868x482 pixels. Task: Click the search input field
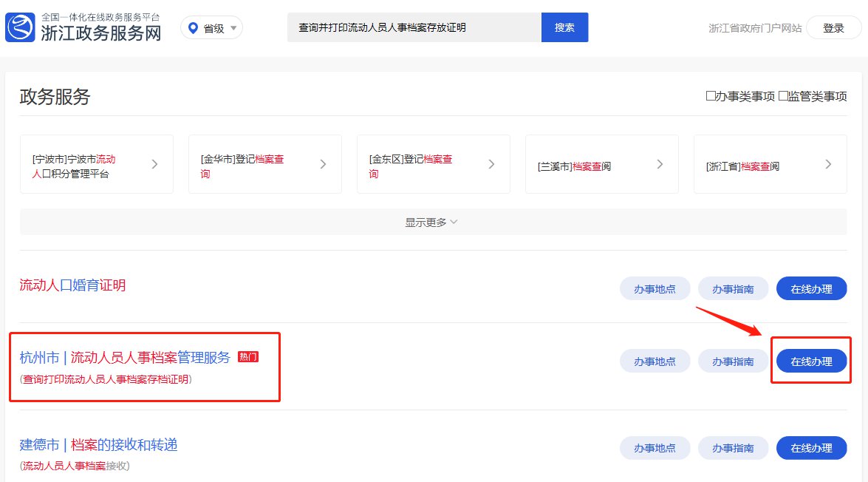point(414,27)
